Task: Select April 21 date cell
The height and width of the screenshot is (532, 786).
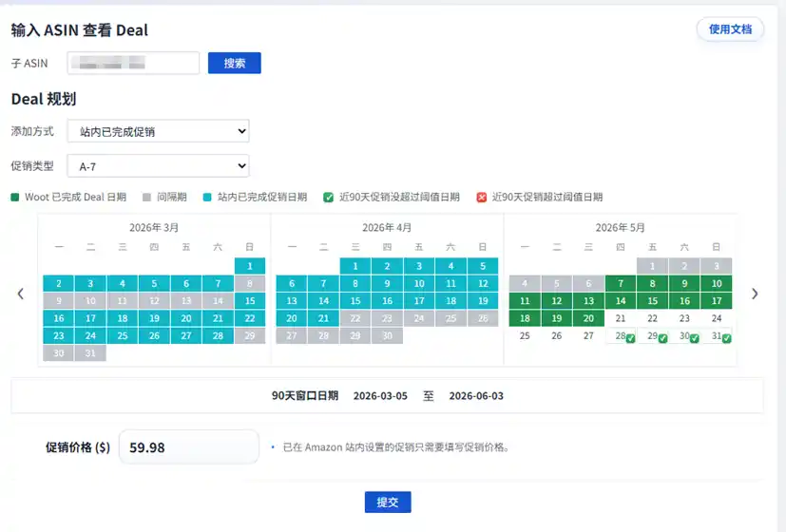Action: coord(323,318)
